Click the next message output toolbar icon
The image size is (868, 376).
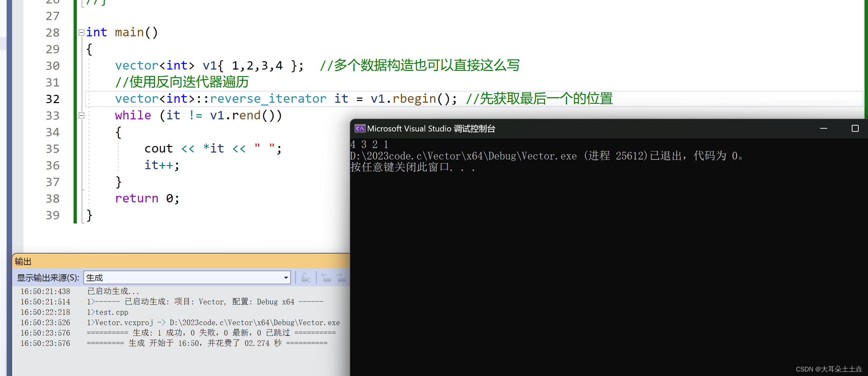pyautogui.click(x=341, y=277)
